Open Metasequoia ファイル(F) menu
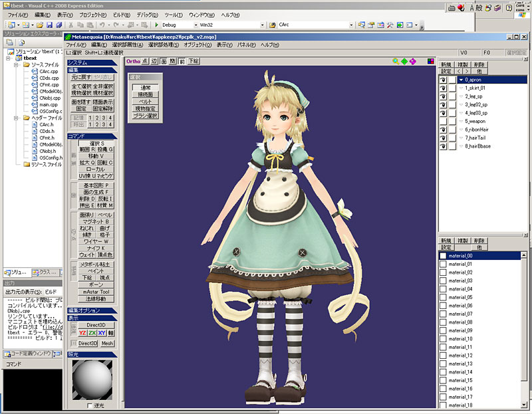The image size is (532, 414). click(x=76, y=45)
